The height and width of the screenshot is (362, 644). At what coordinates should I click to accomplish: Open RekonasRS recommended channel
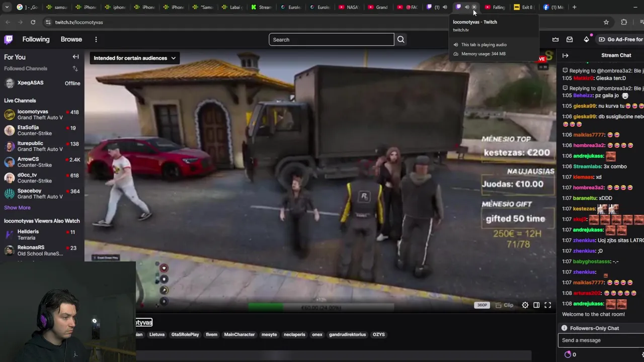[42, 250]
